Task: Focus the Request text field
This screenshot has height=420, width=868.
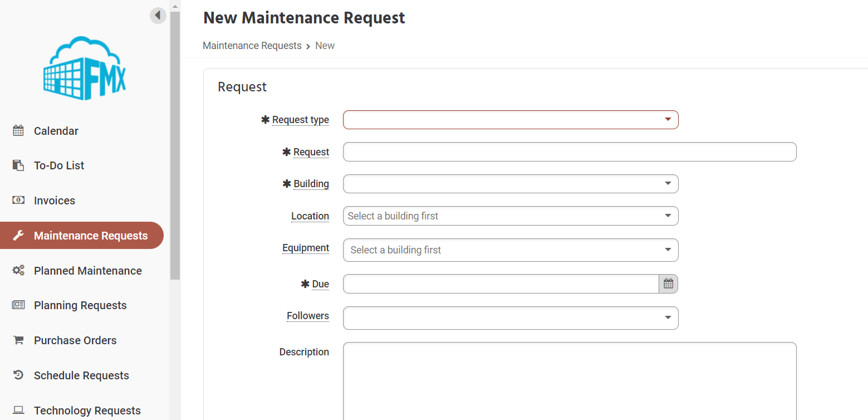Action: (x=570, y=152)
